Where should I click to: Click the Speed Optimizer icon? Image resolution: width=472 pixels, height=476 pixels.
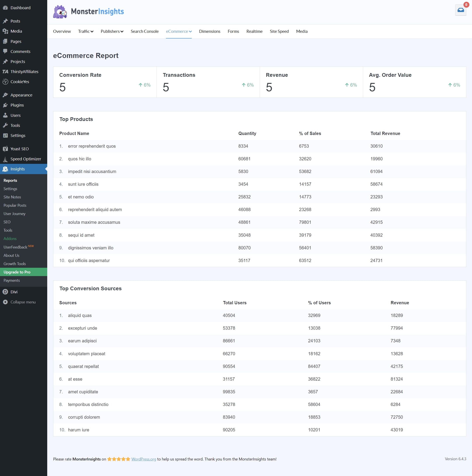(x=6, y=159)
